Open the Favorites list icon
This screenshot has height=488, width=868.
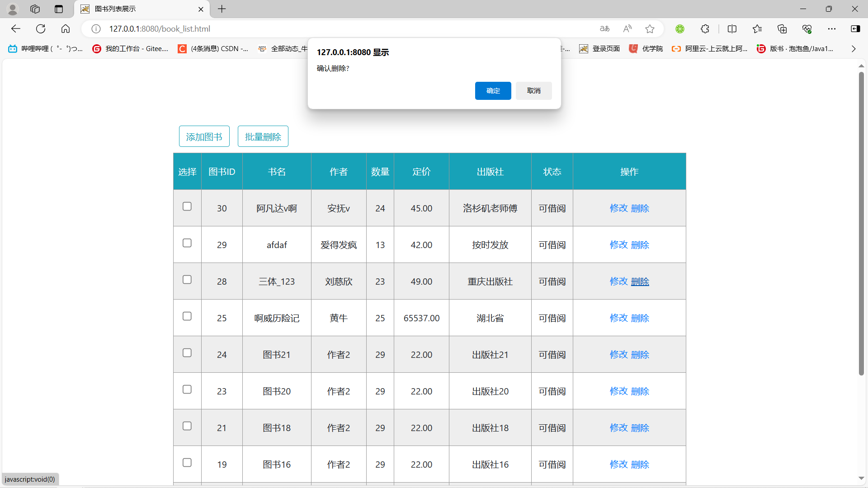757,29
